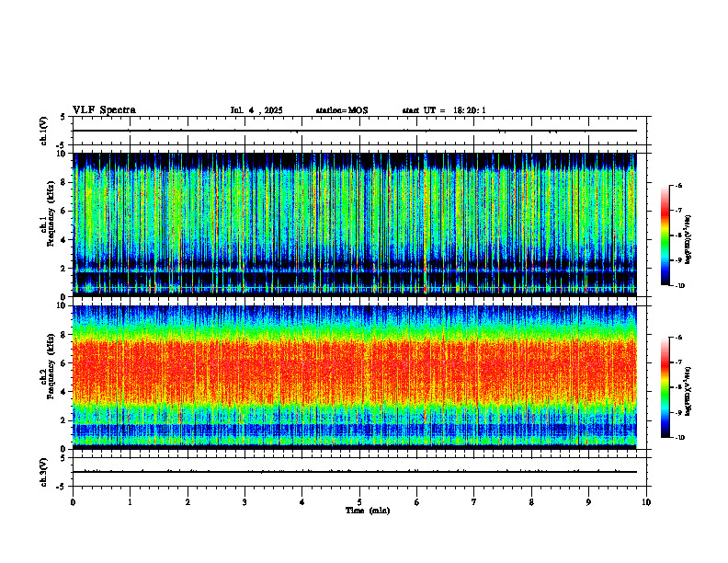Screen dimensions: 728x563
Task: Click the "7" tick label on Time axis
Action: pos(474,502)
